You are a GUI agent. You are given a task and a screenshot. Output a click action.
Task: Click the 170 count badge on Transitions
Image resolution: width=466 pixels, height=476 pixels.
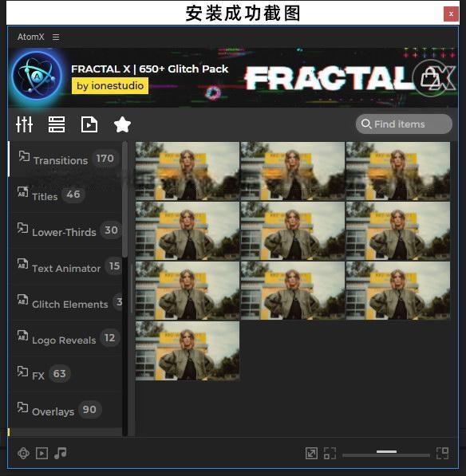(105, 159)
